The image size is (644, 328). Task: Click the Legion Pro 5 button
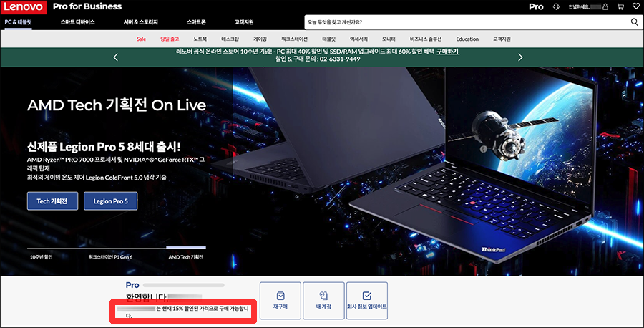tap(110, 201)
